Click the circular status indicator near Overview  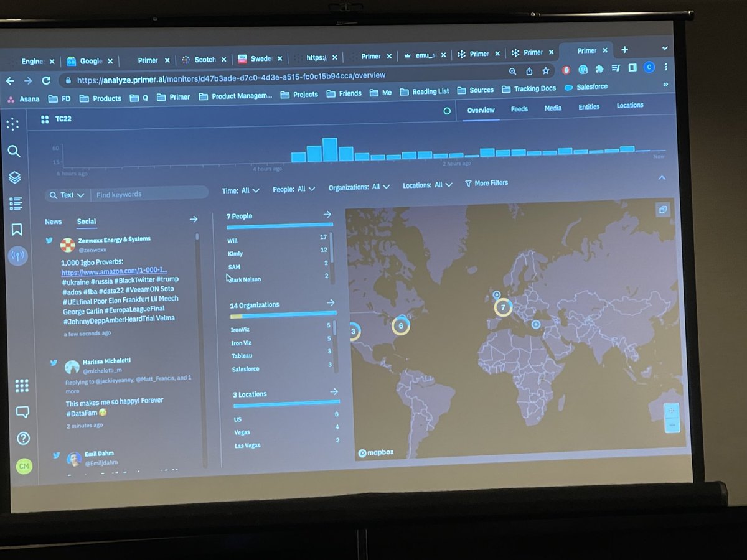(446, 111)
